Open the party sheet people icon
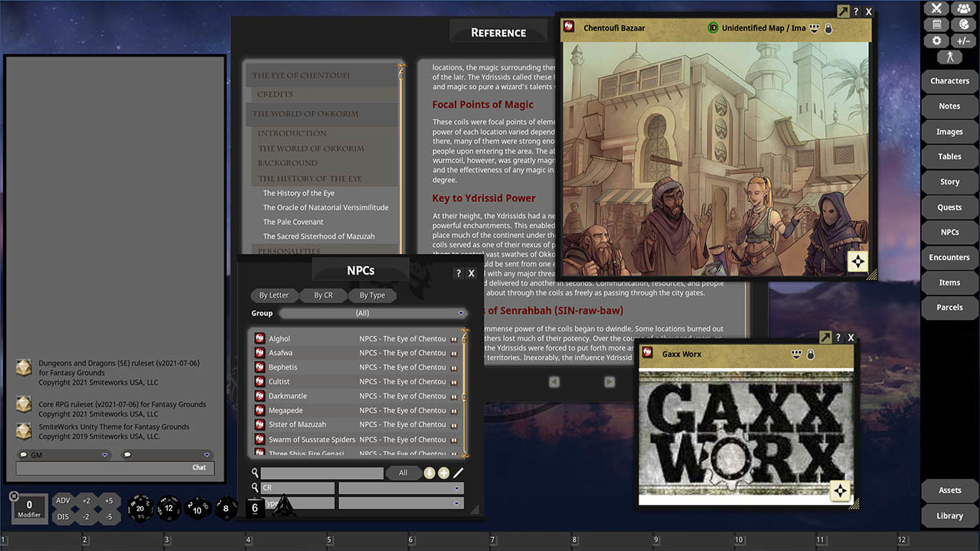The height and width of the screenshot is (551, 980). click(x=962, y=8)
